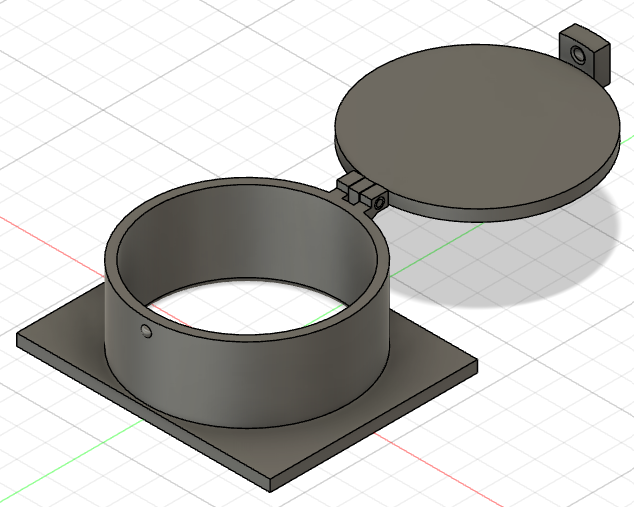The width and height of the screenshot is (634, 507).
Task: Select the hinge block joining ring and lid
Action: click(x=358, y=189)
